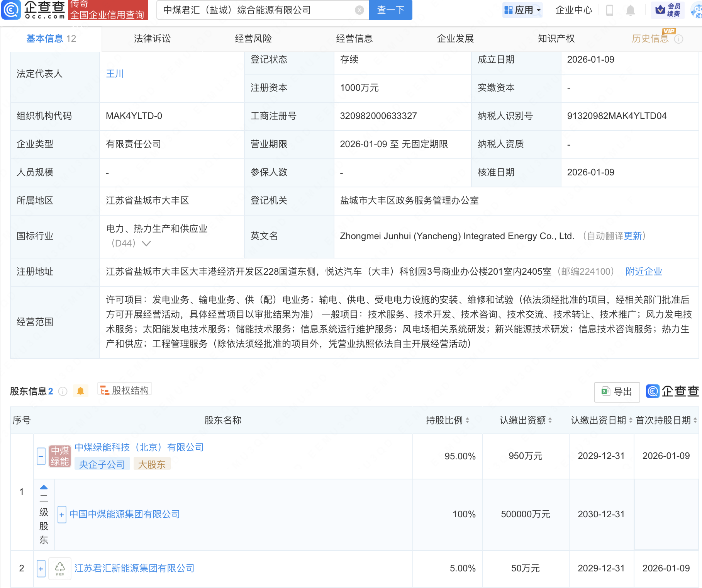Screen dimensions: 702x588
Task: Switch to the 知识产权 tab
Action: coord(556,39)
